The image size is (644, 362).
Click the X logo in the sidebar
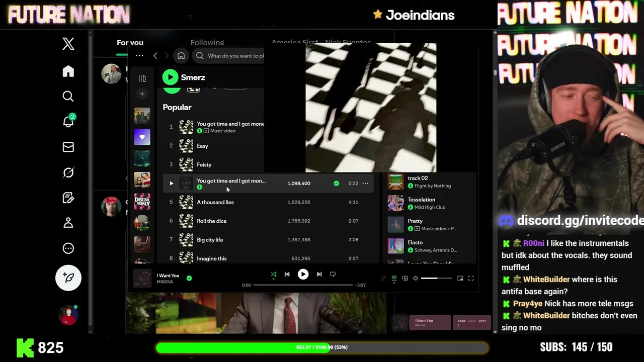pos(68,44)
